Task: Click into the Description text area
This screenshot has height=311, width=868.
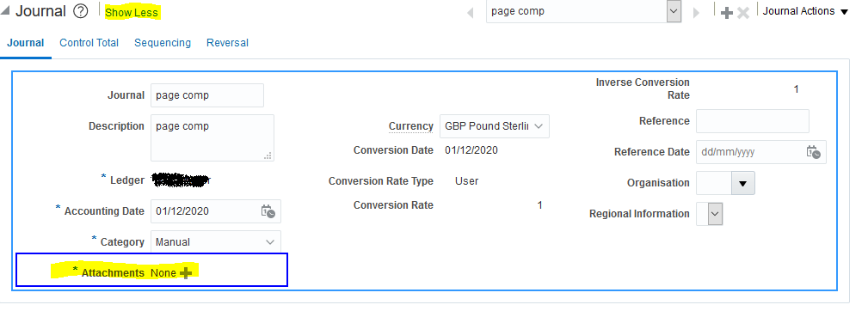Action: click(212, 137)
